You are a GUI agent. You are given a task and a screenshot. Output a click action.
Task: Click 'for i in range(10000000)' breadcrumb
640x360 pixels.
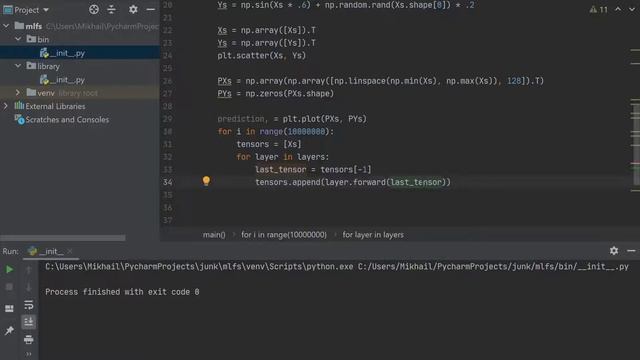tap(284, 235)
